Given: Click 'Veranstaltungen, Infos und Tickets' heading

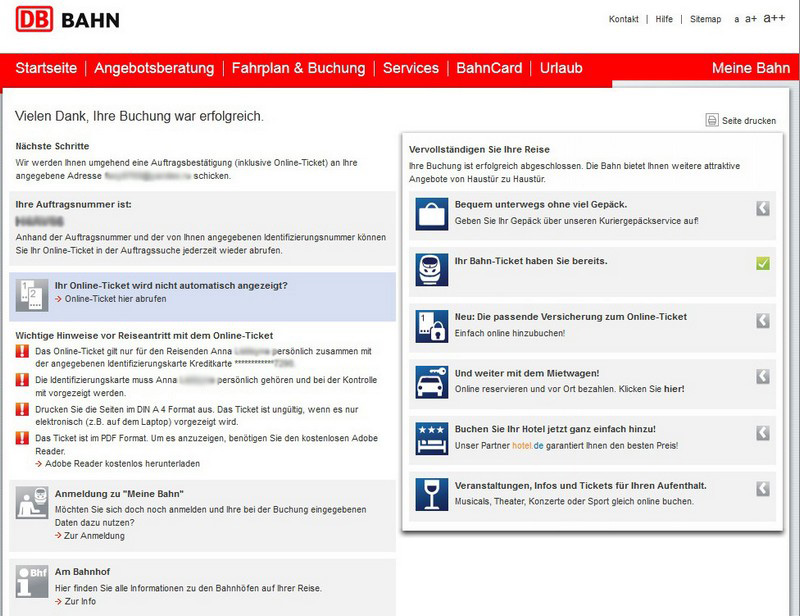Looking at the screenshot, I should 581,485.
